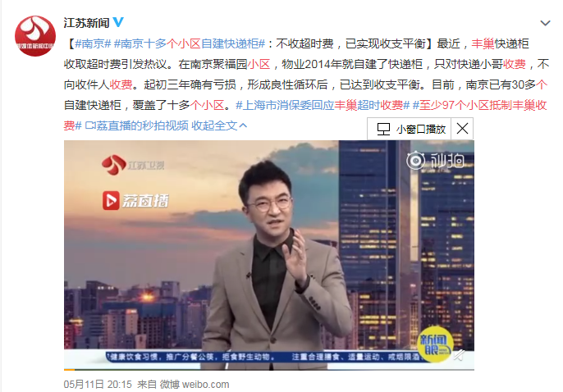Screen dimensions: 563x392
Task: Click the 秒拍 camera watermark icon
Action: point(415,160)
